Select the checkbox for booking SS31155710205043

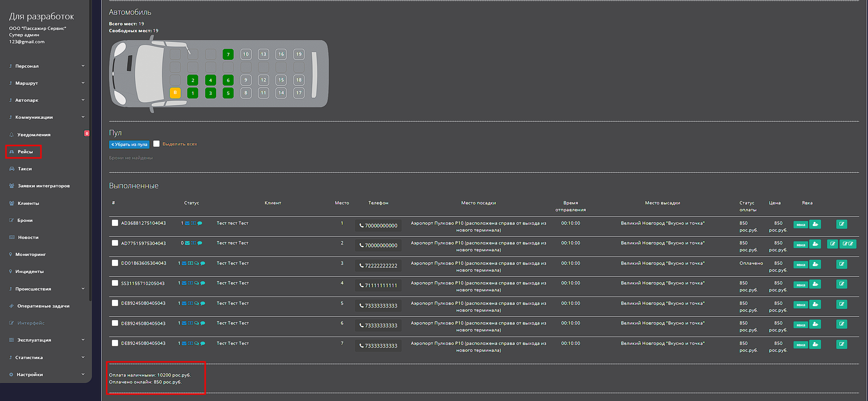115,283
